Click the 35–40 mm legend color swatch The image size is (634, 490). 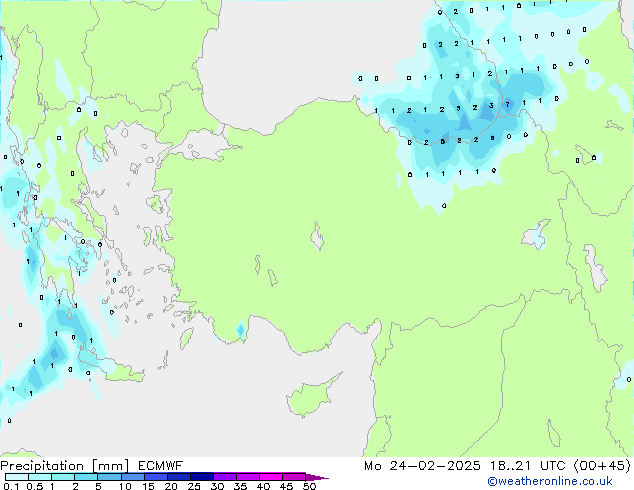[x=247, y=477]
